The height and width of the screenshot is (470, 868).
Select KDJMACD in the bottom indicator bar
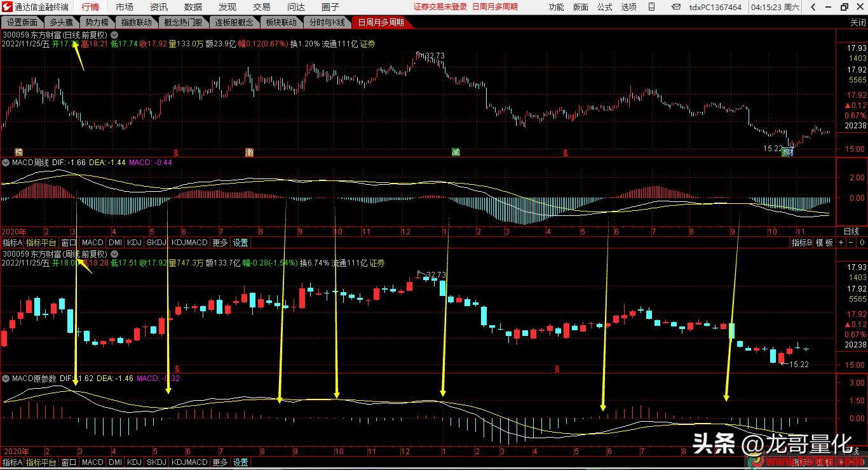[189, 462]
